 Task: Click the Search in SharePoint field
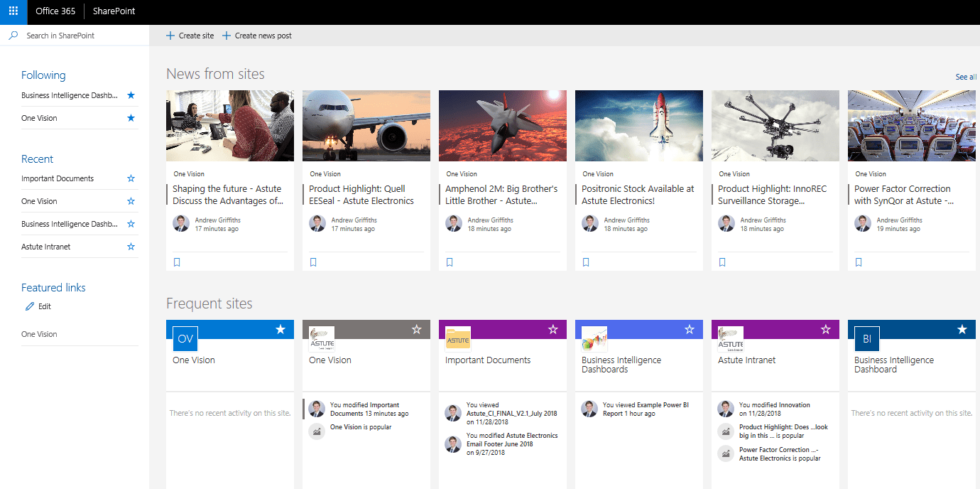tap(75, 36)
